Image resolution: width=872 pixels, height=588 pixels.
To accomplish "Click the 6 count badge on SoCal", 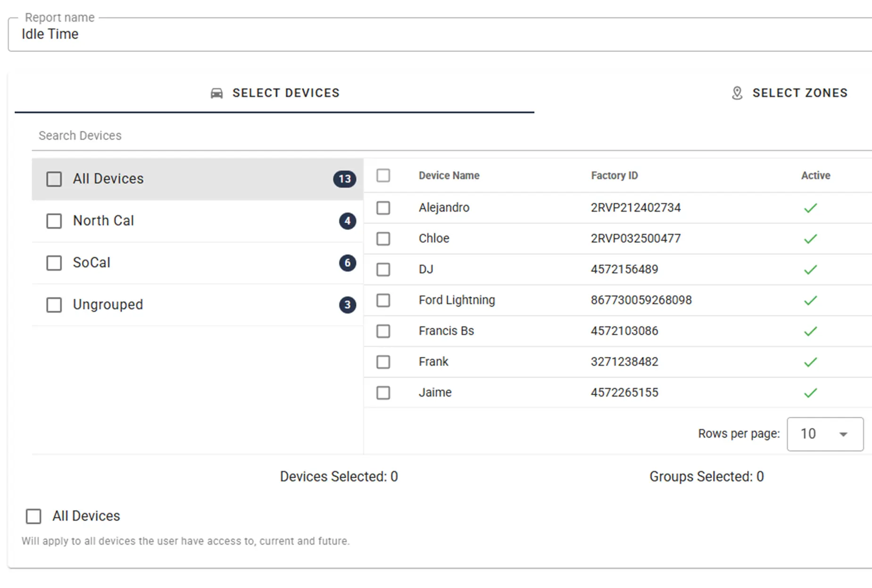I will coord(348,263).
